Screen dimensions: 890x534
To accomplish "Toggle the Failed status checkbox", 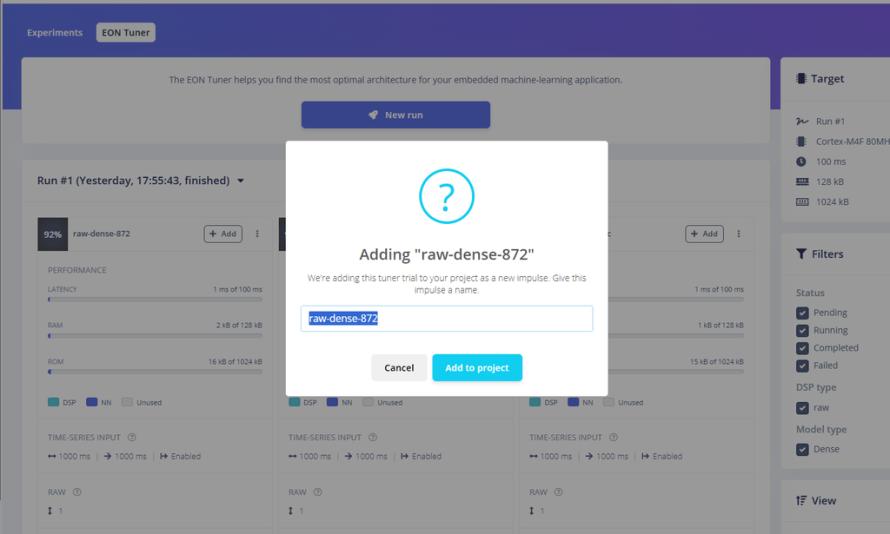I will click(x=802, y=365).
